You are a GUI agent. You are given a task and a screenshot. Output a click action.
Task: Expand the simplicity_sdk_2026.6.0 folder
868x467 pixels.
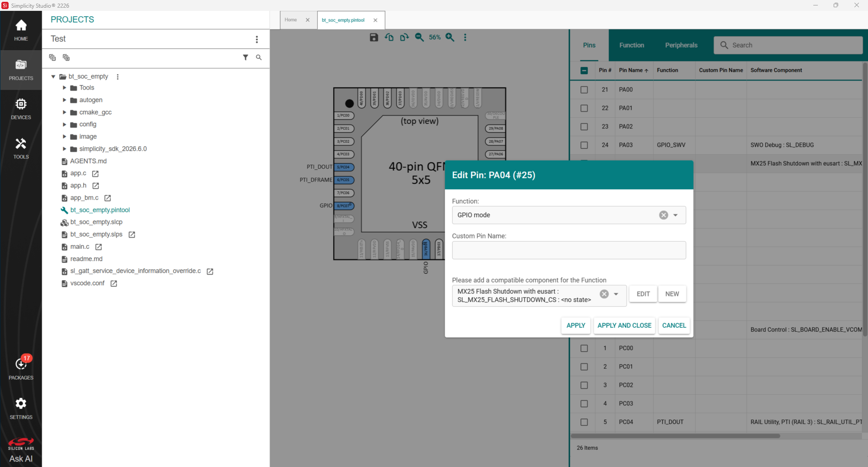(64, 149)
